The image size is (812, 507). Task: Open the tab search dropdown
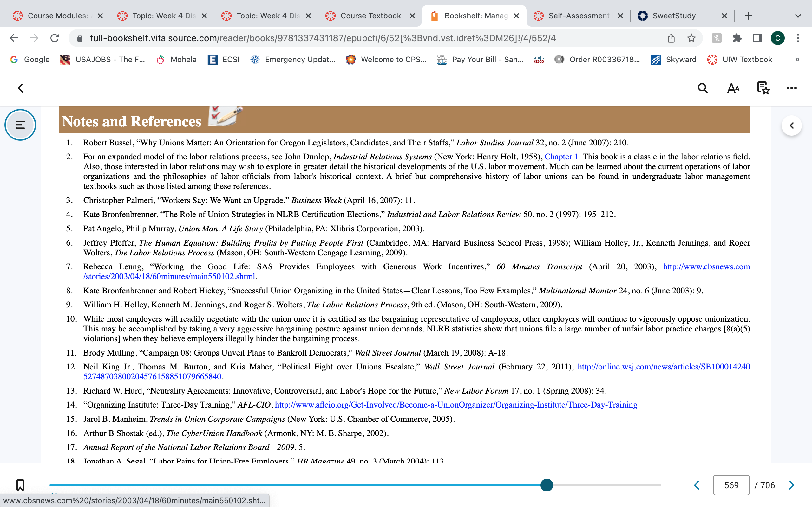pos(798,16)
